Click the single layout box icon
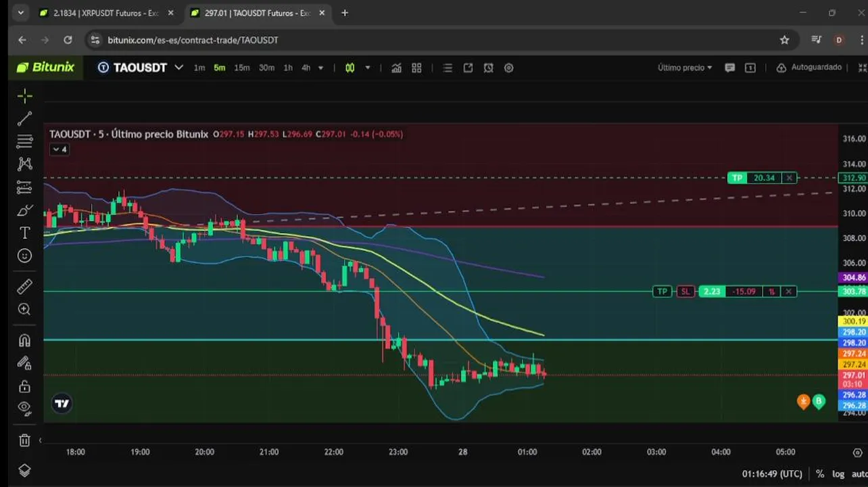The width and height of the screenshot is (868, 487). coord(750,68)
